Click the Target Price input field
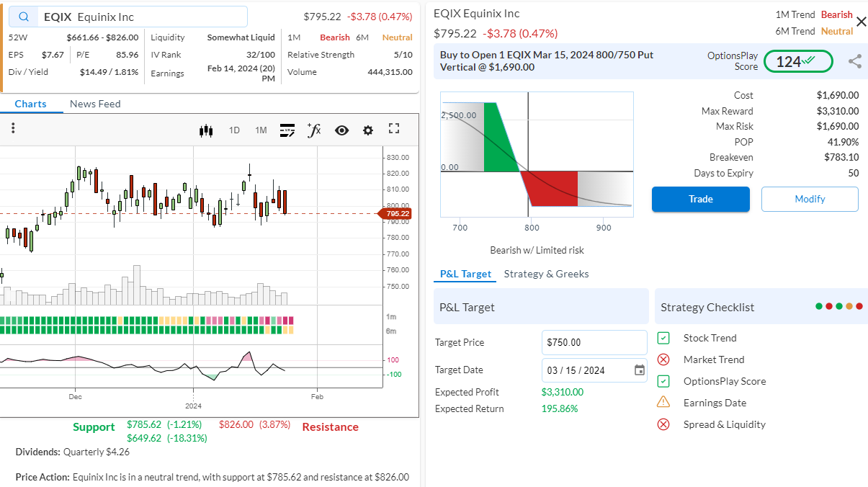Image resolution: width=868 pixels, height=487 pixels. (594, 342)
